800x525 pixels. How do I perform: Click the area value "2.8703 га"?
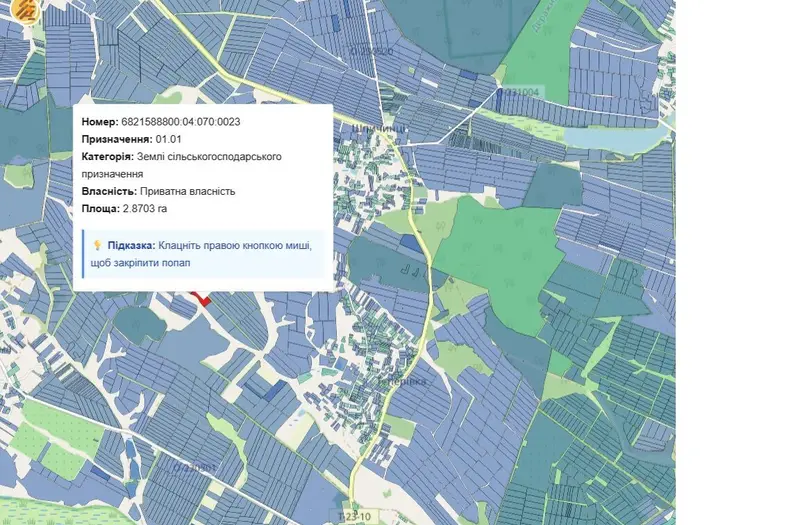[x=145, y=209]
